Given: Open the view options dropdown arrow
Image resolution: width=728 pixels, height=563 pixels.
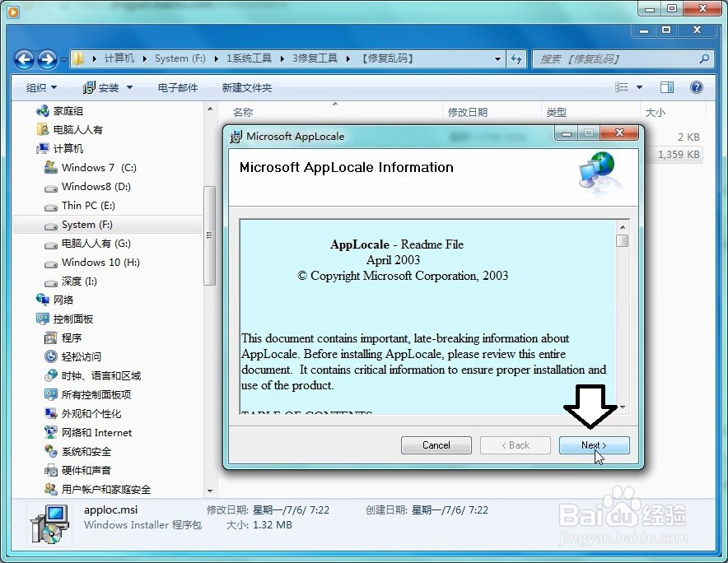Looking at the screenshot, I should [x=639, y=87].
